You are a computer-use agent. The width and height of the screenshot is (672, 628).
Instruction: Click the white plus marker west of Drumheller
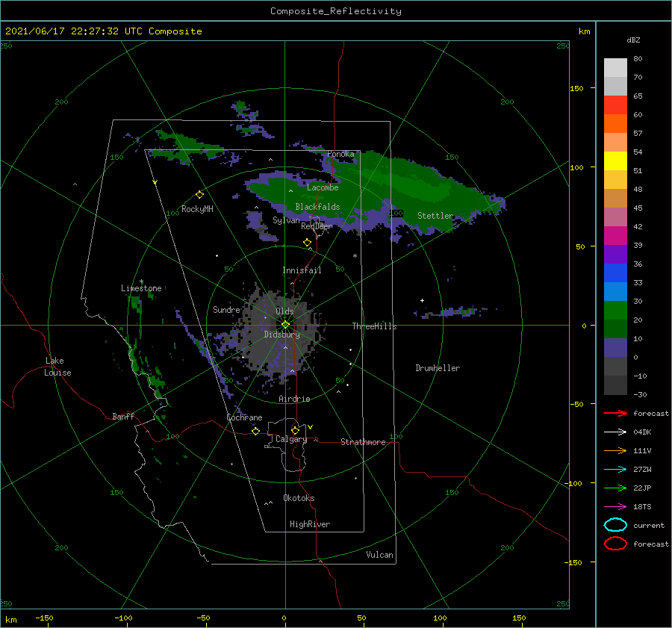pyautogui.click(x=422, y=300)
